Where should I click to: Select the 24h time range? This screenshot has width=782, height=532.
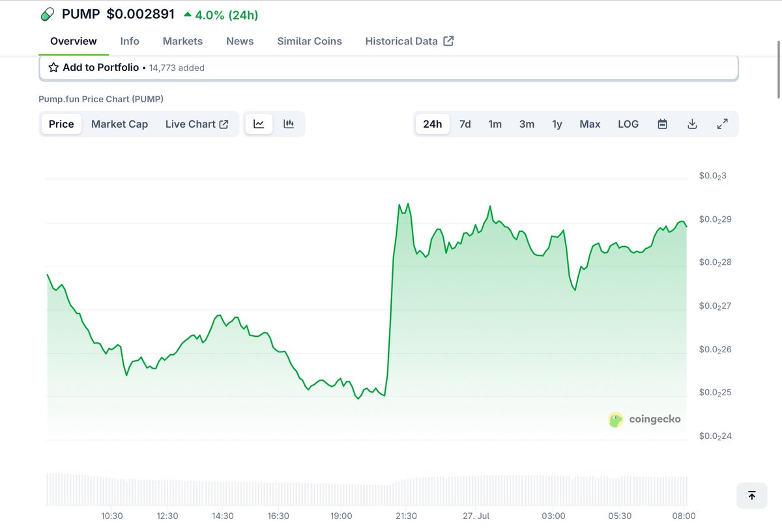pos(432,124)
